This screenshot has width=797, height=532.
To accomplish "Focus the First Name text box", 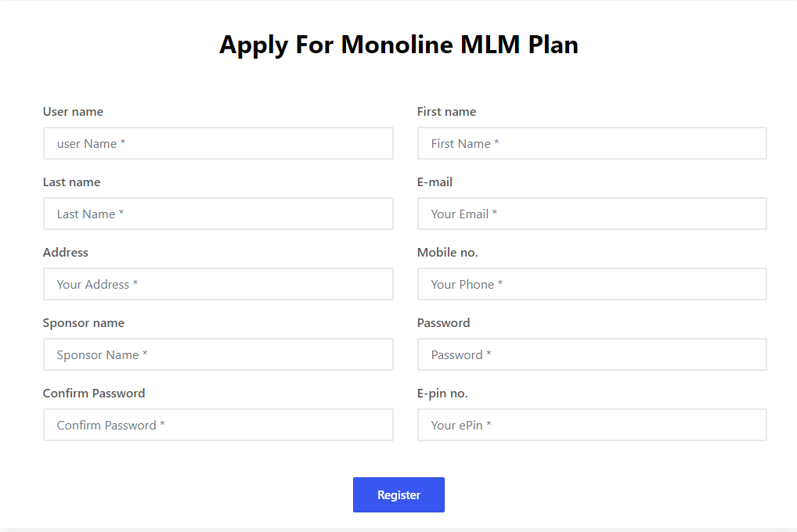I will coord(592,144).
